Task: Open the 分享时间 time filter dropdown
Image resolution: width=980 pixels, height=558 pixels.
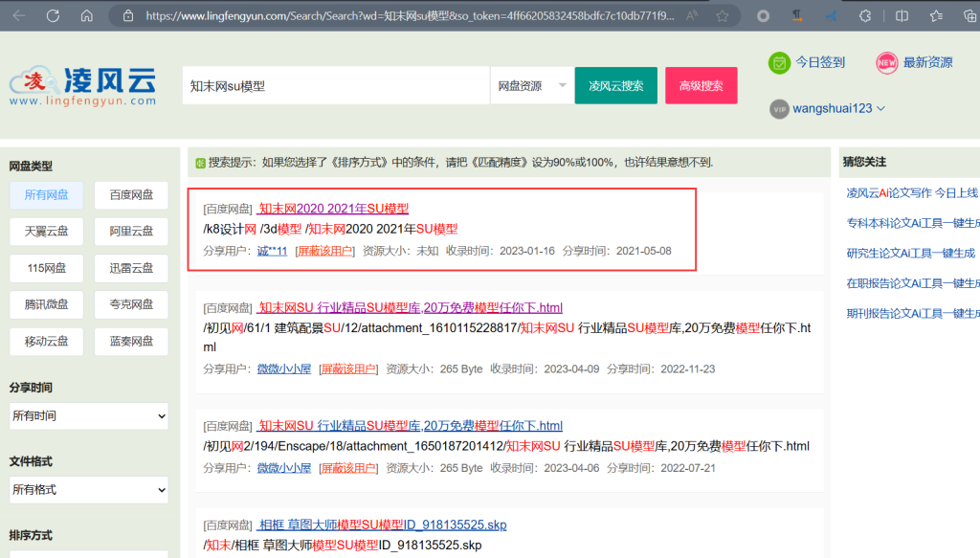Action: point(88,415)
